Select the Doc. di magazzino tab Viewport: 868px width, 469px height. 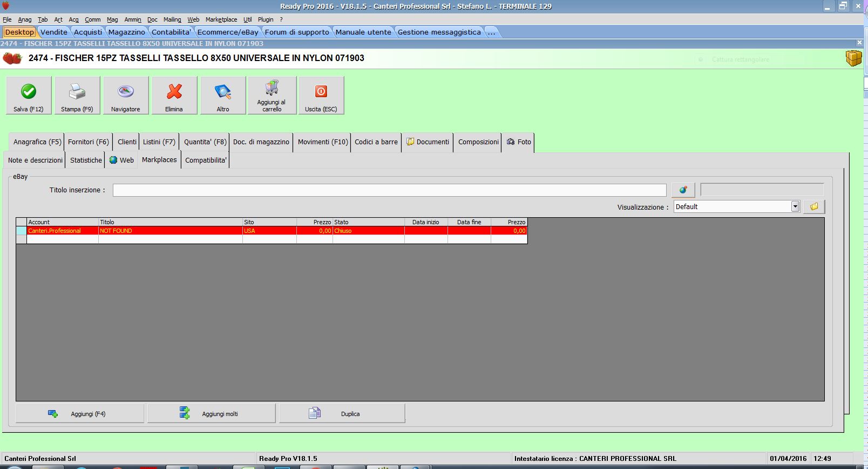[261, 142]
